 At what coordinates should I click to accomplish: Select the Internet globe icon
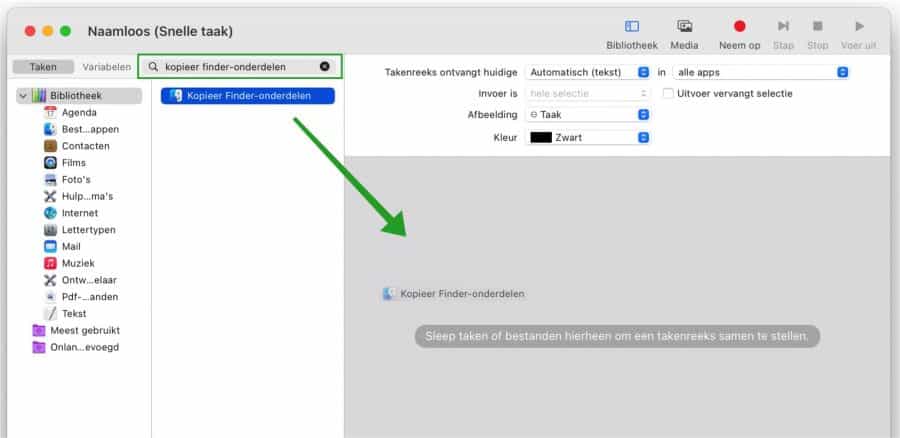[x=51, y=213]
